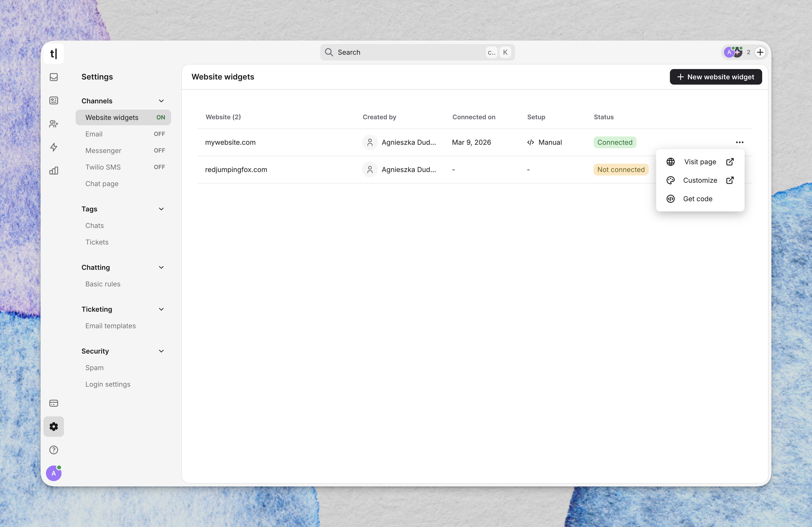Click the redjumpingfox.com website name
The width and height of the screenshot is (812, 527).
(236, 170)
